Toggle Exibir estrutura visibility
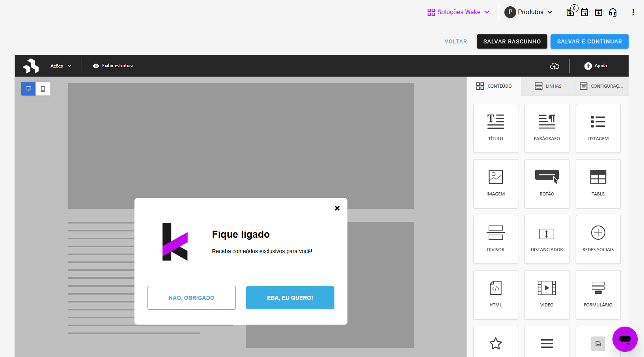This screenshot has width=644, height=357. 113,66
